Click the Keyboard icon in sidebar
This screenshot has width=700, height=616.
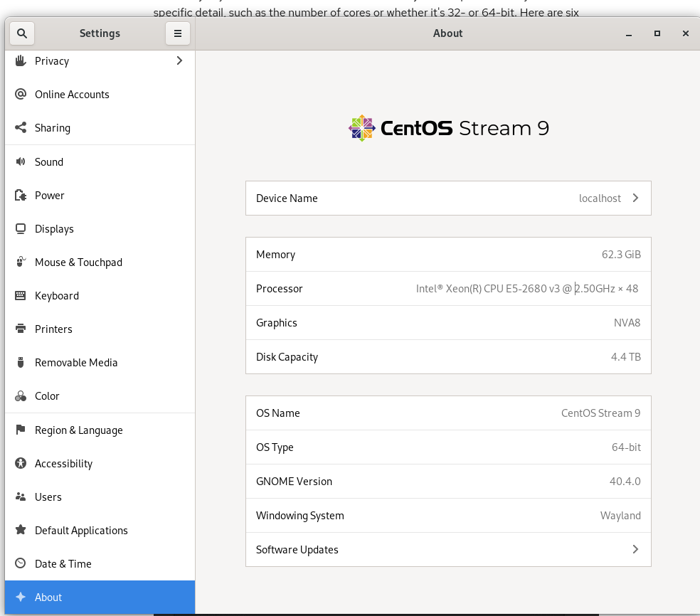coord(21,296)
